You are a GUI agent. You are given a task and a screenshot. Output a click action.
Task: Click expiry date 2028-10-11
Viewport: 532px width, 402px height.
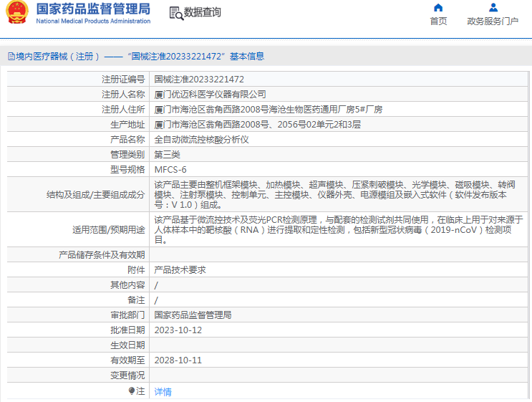[178, 360]
